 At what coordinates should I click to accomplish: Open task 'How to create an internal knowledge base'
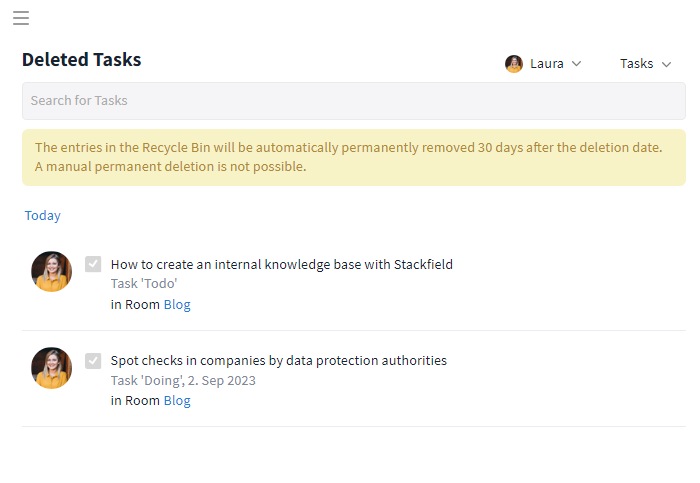(x=282, y=264)
